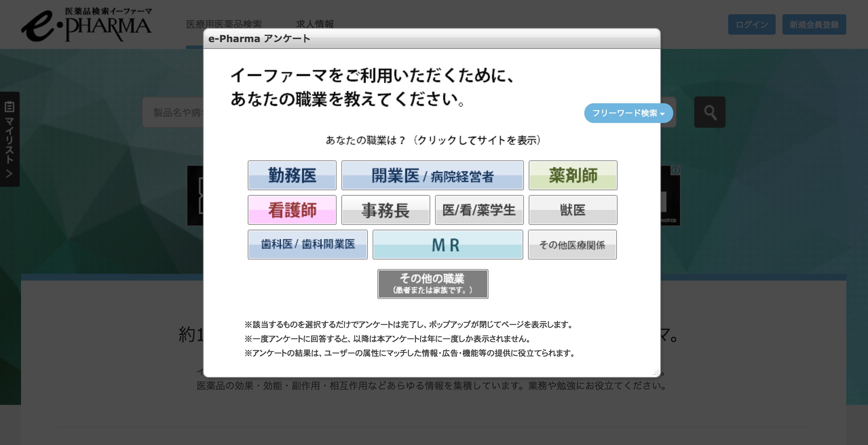Viewport: 868px width, 445px height.
Task: Choose 歯科医 / 歯科開業医 option
Action: (308, 245)
